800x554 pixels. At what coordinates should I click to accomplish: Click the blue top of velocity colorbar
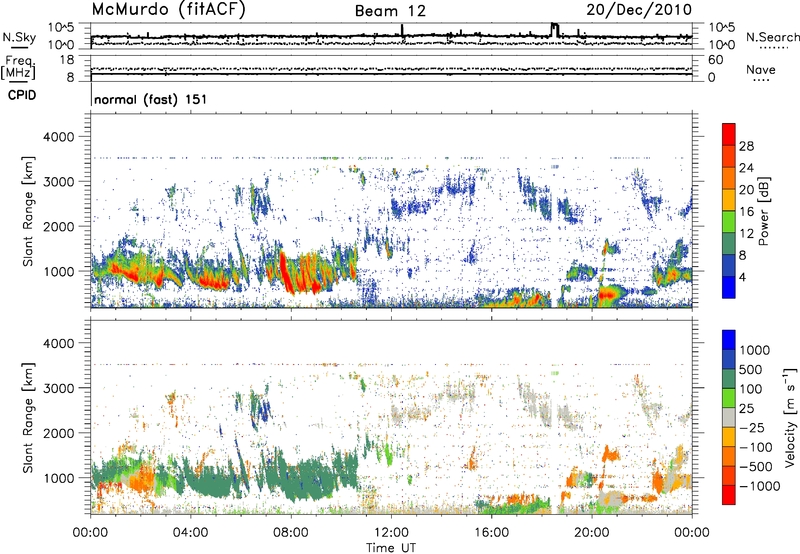coord(729,340)
